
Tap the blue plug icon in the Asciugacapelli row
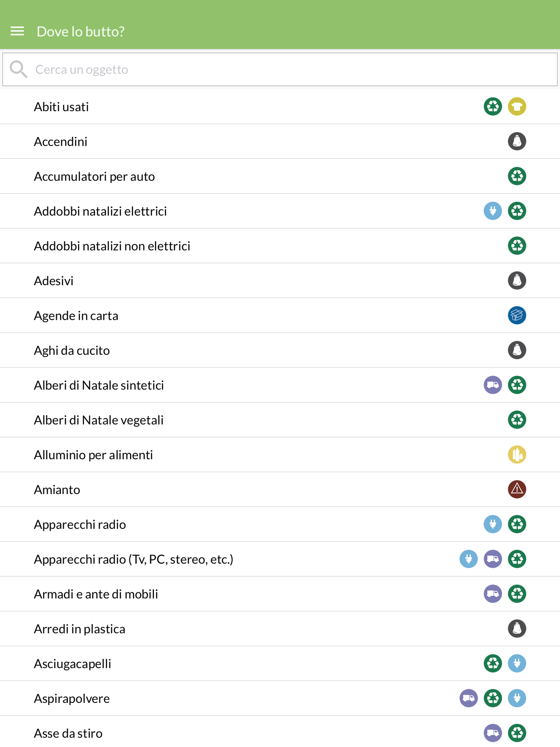[x=517, y=663]
